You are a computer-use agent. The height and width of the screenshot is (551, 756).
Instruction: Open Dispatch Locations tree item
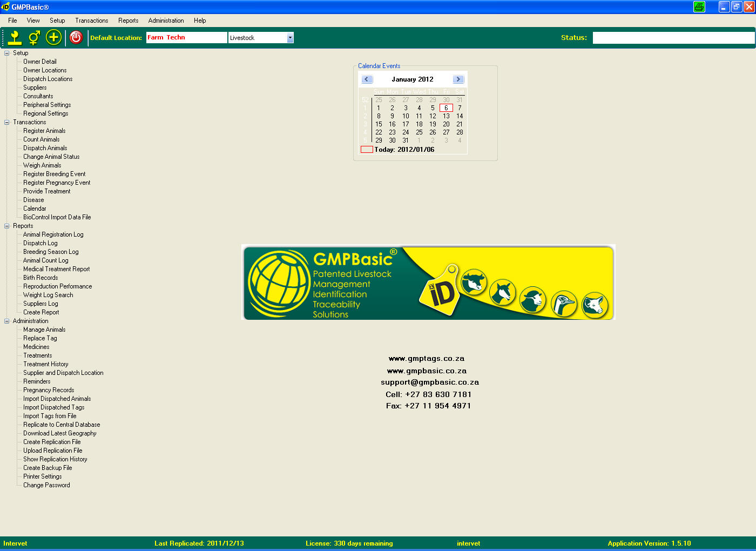tap(48, 79)
